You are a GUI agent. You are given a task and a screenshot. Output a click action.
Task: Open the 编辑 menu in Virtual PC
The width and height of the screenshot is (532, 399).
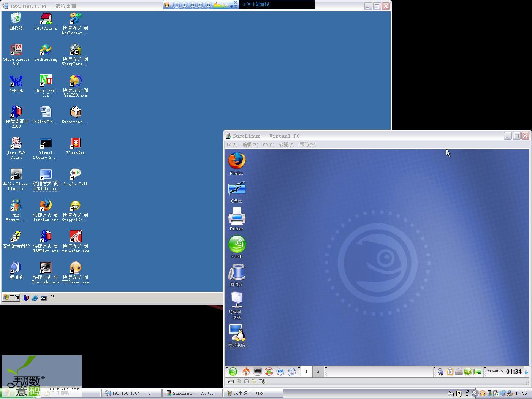pyautogui.click(x=250, y=145)
